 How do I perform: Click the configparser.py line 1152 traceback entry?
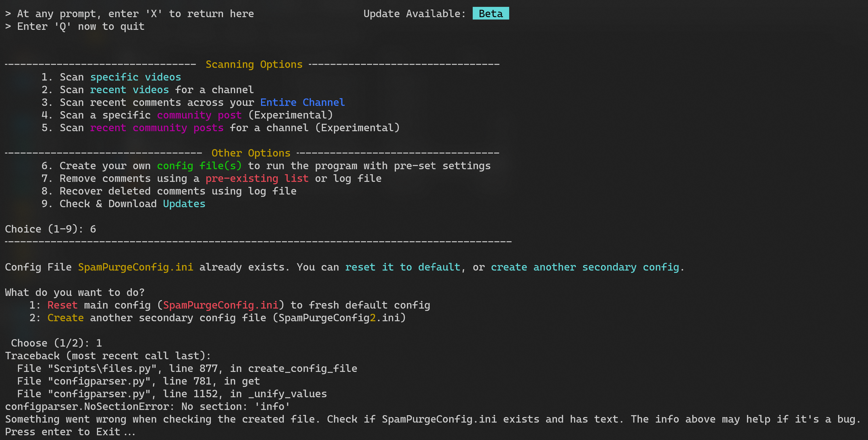pos(172,394)
